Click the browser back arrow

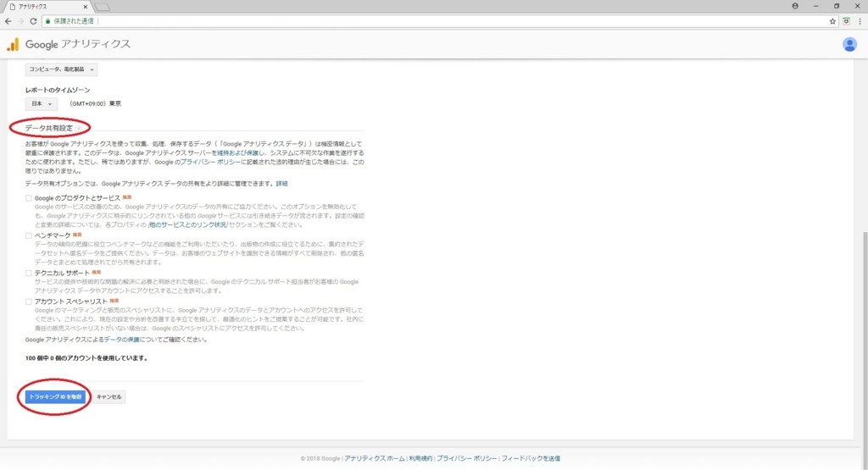click(x=8, y=21)
